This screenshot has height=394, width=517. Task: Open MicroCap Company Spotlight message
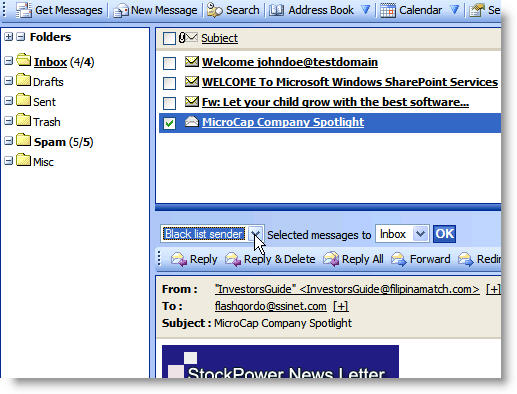tap(283, 122)
